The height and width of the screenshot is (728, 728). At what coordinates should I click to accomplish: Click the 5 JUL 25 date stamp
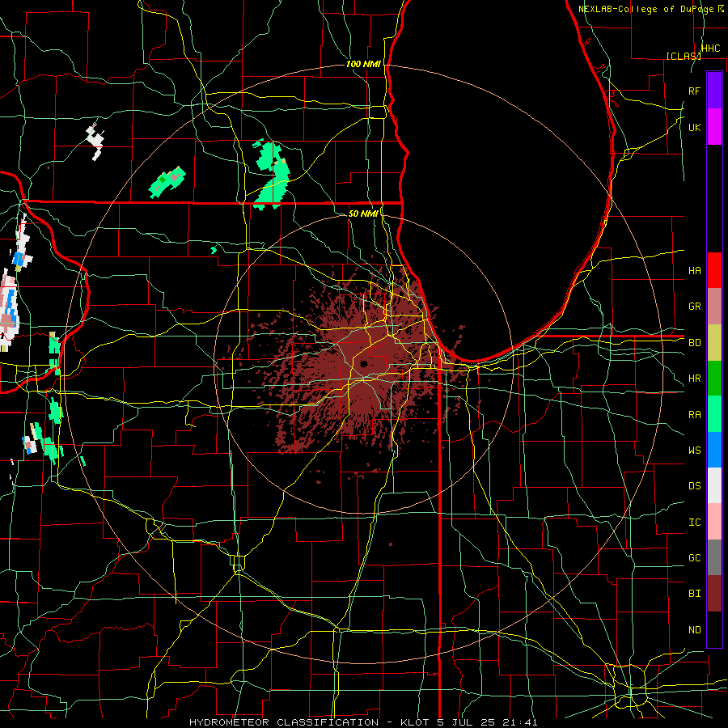click(467, 722)
